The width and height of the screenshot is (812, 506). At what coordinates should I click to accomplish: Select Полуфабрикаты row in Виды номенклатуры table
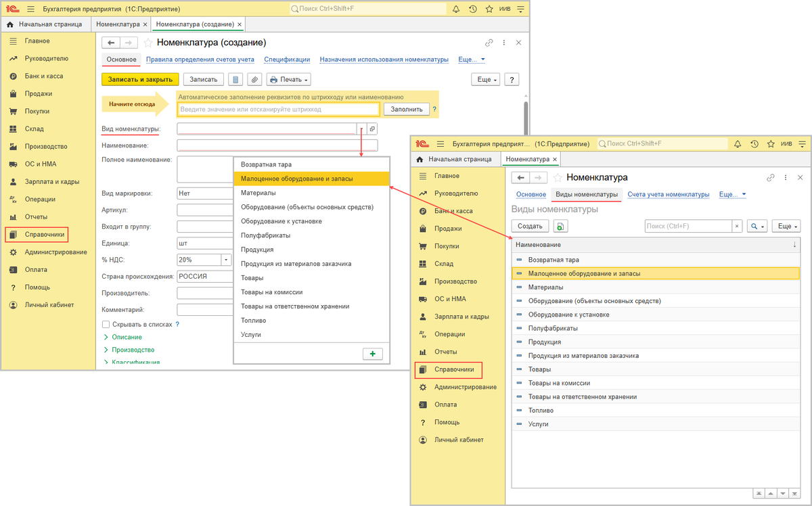(656, 328)
